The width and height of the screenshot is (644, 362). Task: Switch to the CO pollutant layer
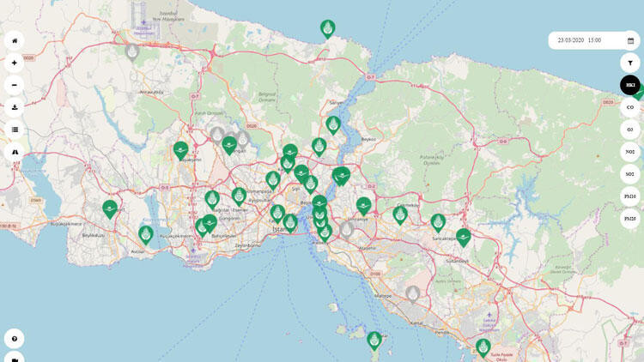tap(630, 107)
